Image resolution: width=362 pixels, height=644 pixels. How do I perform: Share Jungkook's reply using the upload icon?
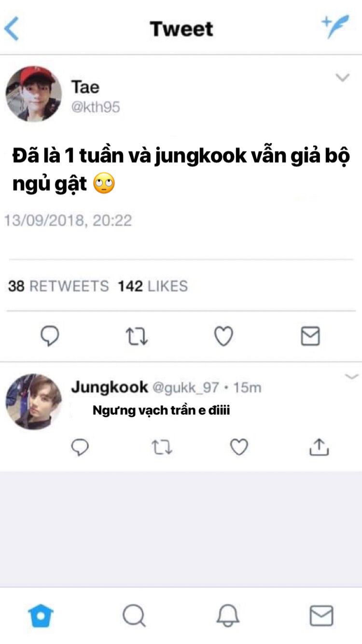[x=319, y=448]
